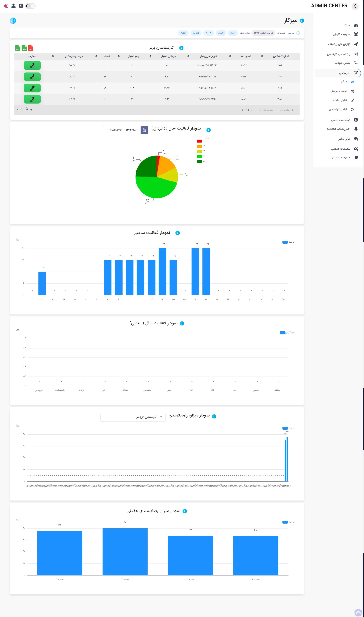Export the top experts table as CSV

point(18,48)
